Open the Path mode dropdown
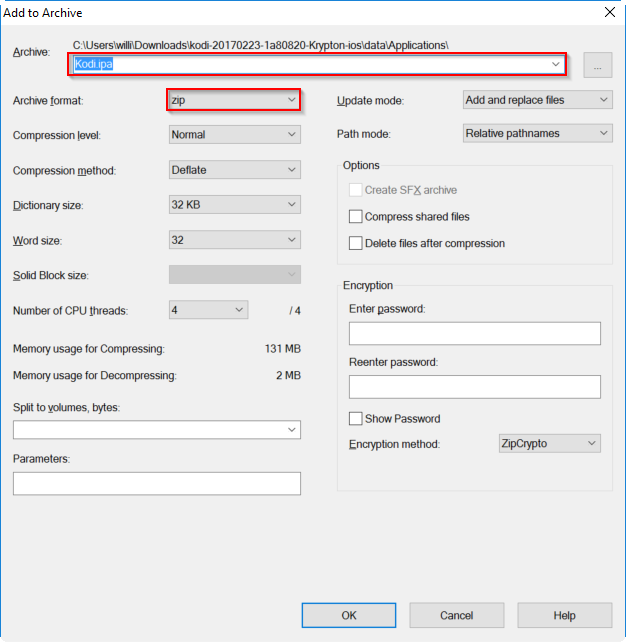This screenshot has height=642, width=626. [x=537, y=133]
